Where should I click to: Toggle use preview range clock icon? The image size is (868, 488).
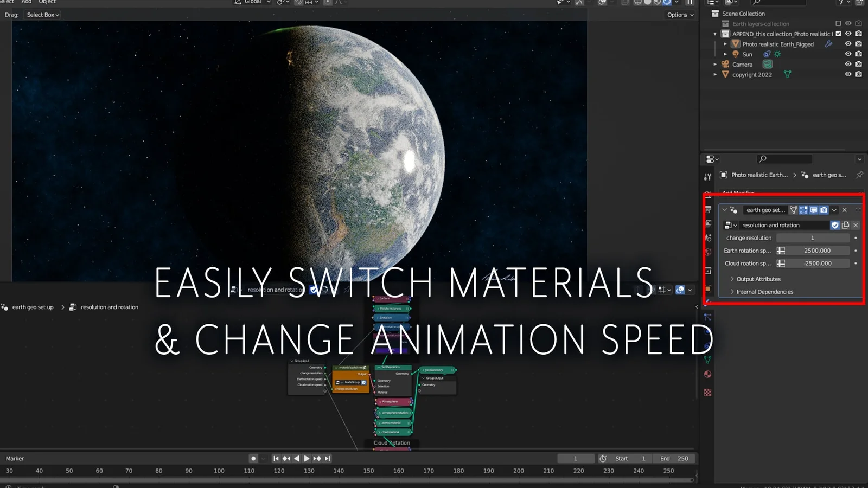pyautogui.click(x=603, y=459)
